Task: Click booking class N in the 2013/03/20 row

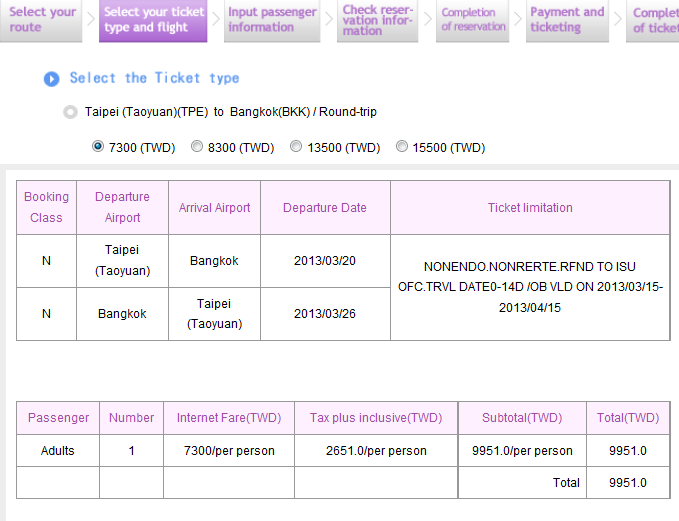Action: [46, 261]
